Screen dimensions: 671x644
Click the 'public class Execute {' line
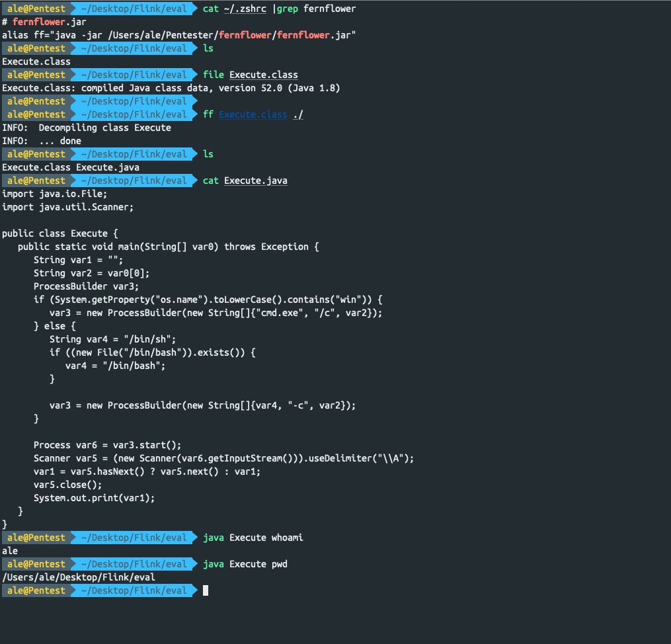tap(60, 233)
